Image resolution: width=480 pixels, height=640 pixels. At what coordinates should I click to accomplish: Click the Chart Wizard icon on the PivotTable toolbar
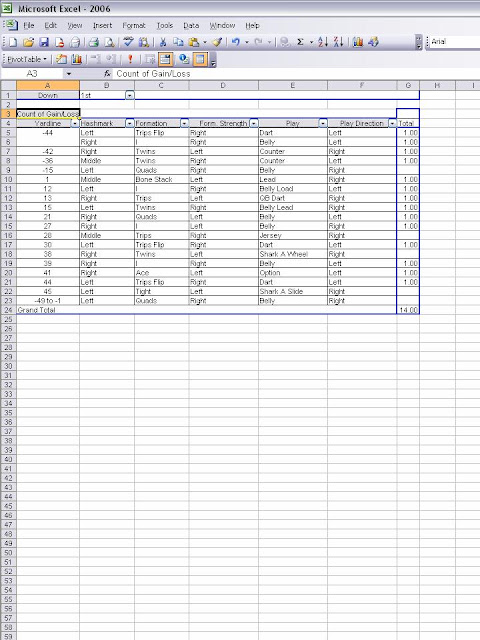click(x=76, y=60)
